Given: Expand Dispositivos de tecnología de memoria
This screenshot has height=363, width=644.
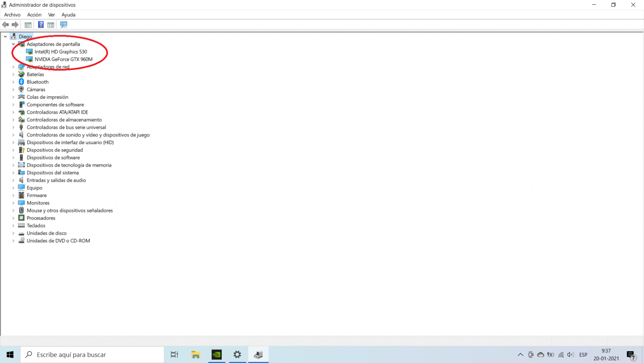Looking at the screenshot, I should [x=13, y=165].
